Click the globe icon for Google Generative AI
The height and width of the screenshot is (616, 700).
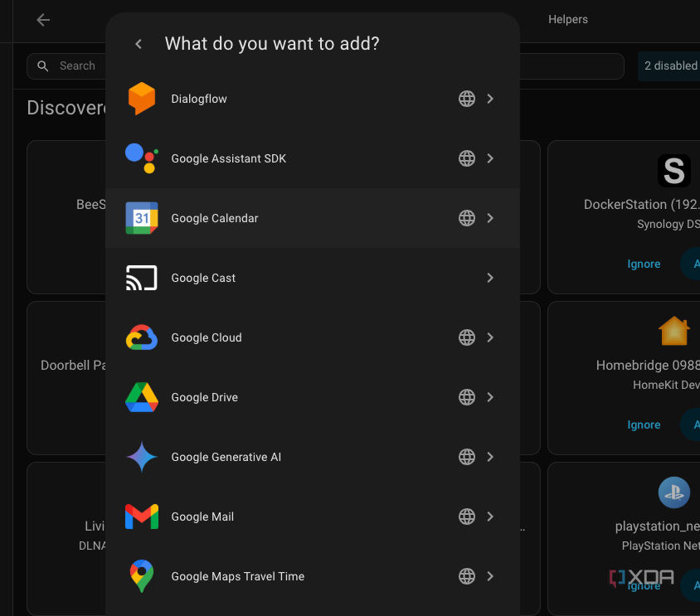pyautogui.click(x=466, y=457)
